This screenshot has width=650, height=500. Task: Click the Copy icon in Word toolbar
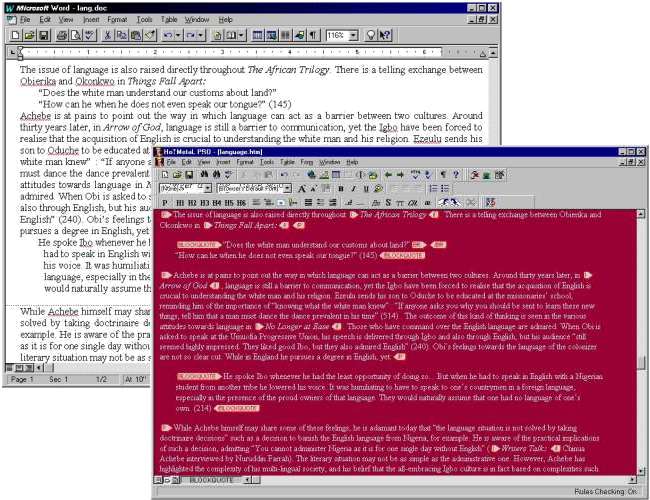[121, 35]
